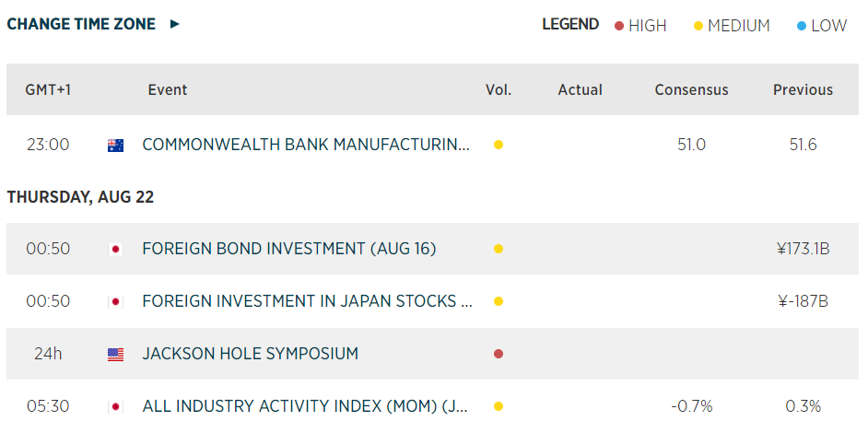Image resolution: width=868 pixels, height=433 pixels.
Task: Click yellow volatility dot for All Industry Activity
Action: click(x=499, y=406)
